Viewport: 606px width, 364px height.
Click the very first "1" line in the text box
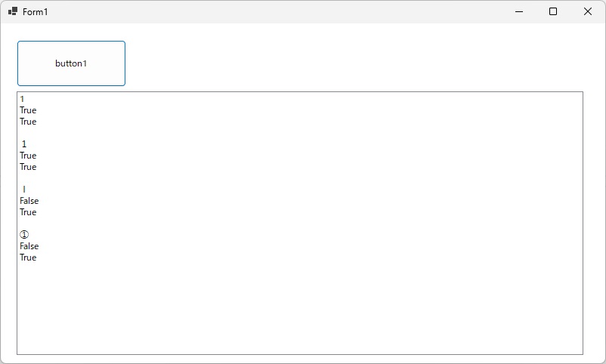click(22, 99)
